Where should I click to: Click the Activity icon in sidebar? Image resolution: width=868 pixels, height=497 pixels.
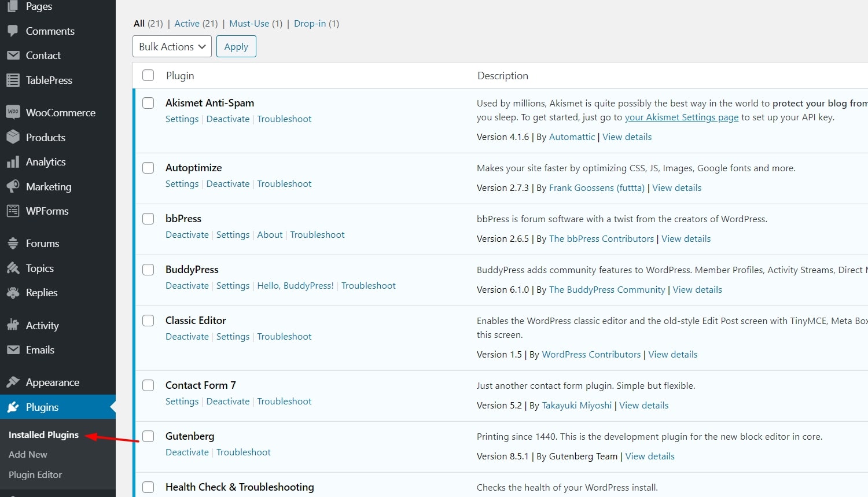[x=13, y=325]
